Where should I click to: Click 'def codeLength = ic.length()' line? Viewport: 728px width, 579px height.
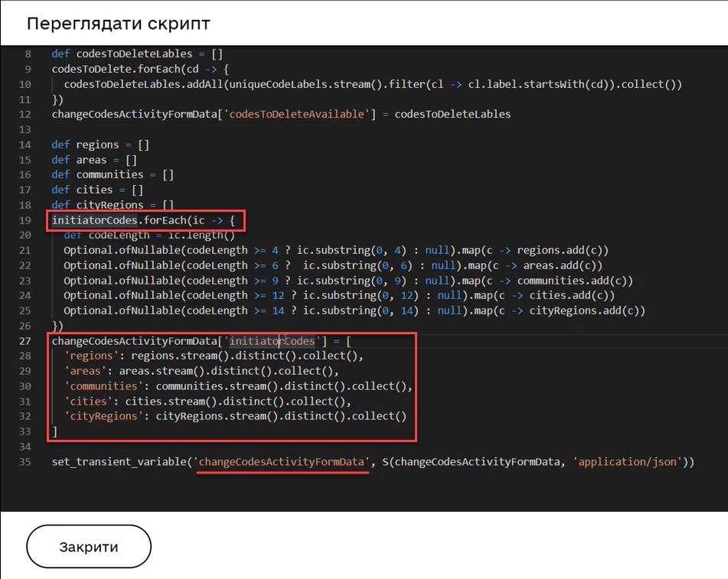pos(149,236)
